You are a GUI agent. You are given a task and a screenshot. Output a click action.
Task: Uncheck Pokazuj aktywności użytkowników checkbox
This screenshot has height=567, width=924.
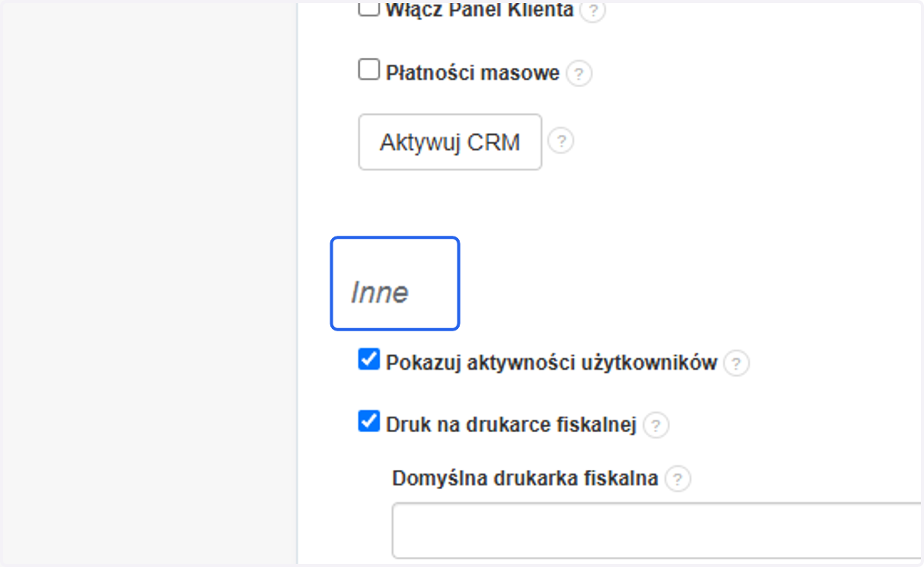click(x=370, y=359)
